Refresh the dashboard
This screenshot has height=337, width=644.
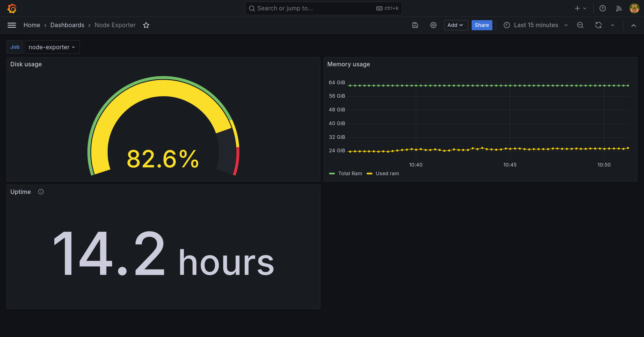598,25
